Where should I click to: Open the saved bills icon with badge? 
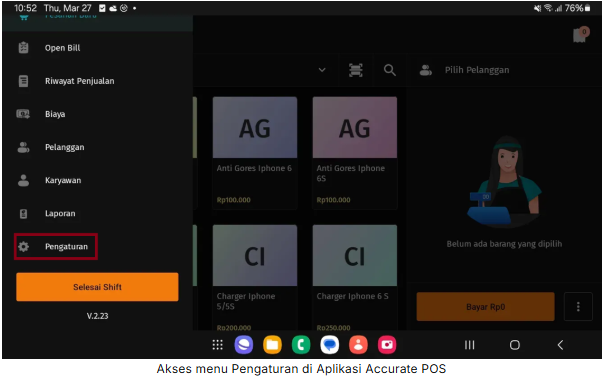[x=581, y=35]
